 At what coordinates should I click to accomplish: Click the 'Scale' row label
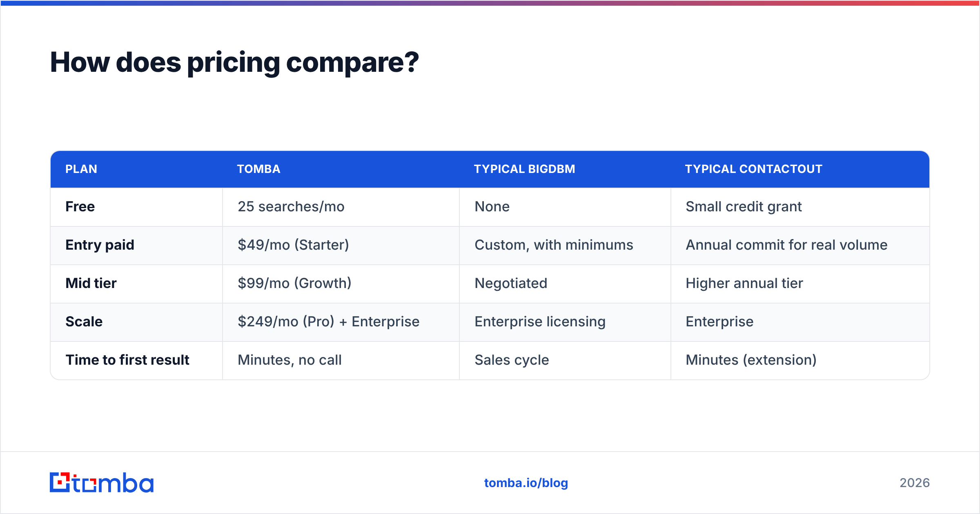pyautogui.click(x=84, y=321)
